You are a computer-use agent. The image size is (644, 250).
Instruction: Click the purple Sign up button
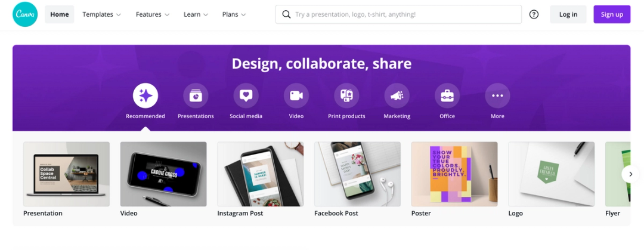click(612, 14)
